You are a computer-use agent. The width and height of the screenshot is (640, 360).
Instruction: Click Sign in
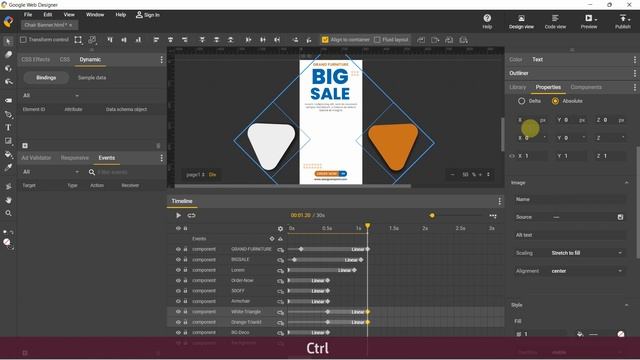(148, 15)
